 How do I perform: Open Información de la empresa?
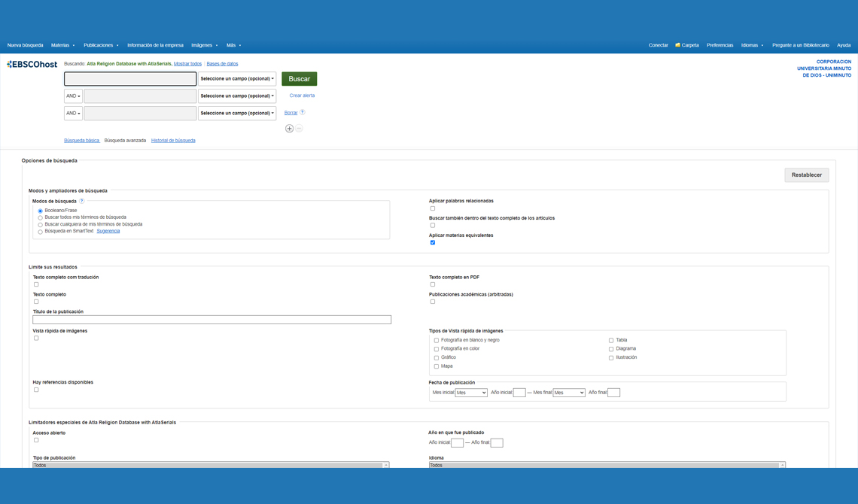(155, 45)
